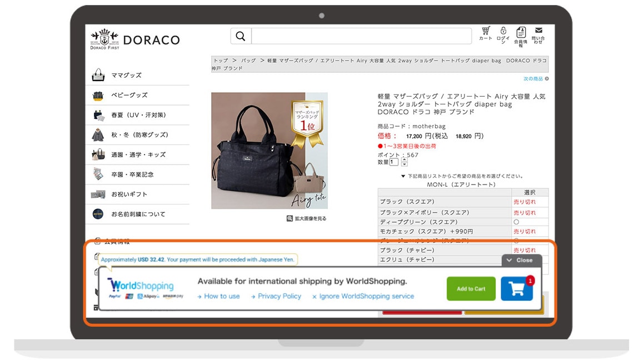Click the 卒園・卒業記念 icon

tap(98, 174)
